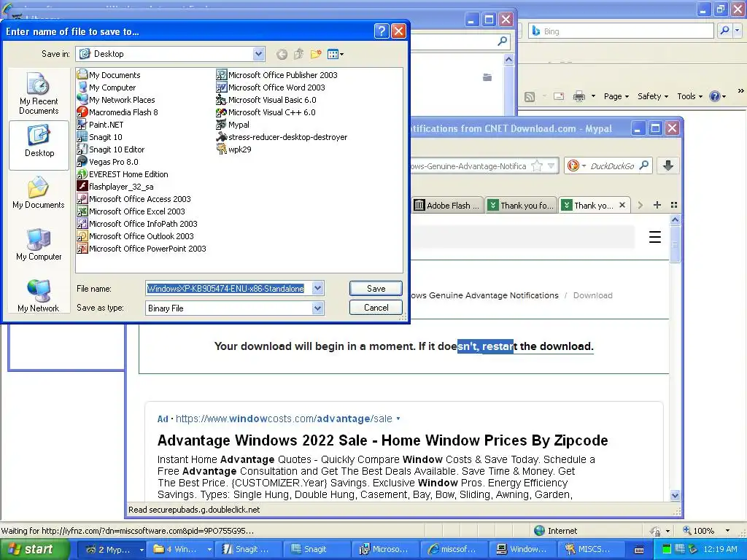
Task: Select stress-reducer-desktop-destroyer item
Action: pyautogui.click(x=282, y=137)
